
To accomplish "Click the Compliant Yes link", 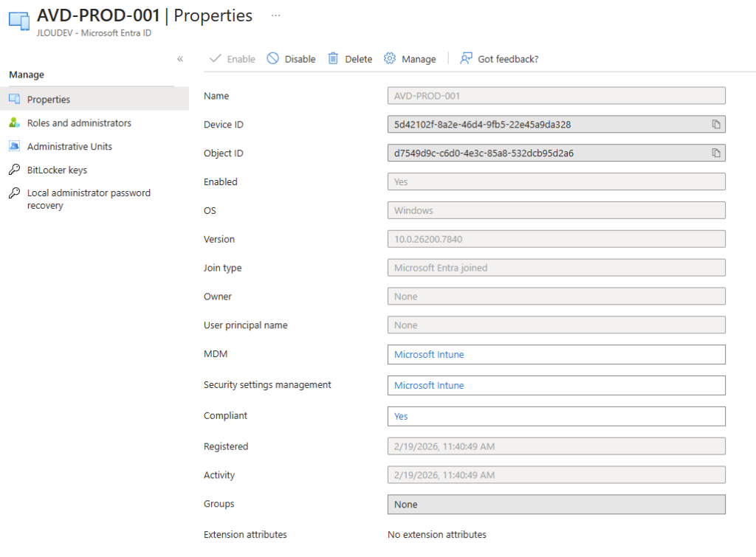I will (401, 417).
